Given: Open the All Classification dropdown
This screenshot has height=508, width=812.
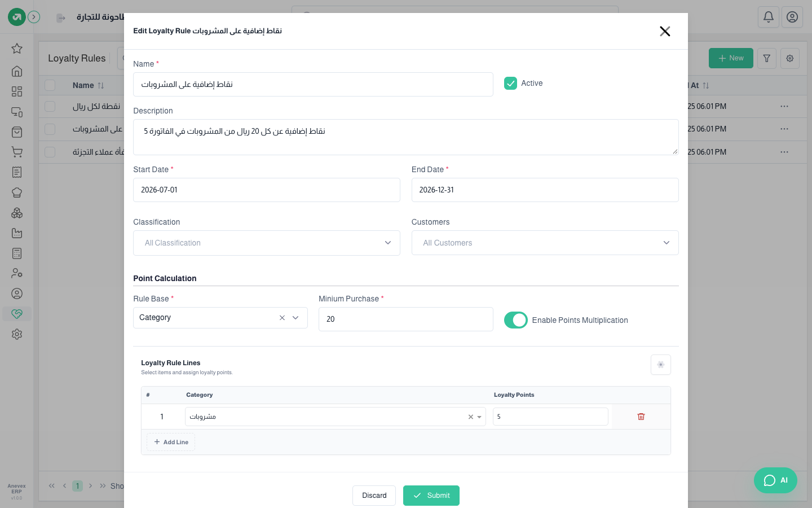Looking at the screenshot, I should pyautogui.click(x=267, y=243).
